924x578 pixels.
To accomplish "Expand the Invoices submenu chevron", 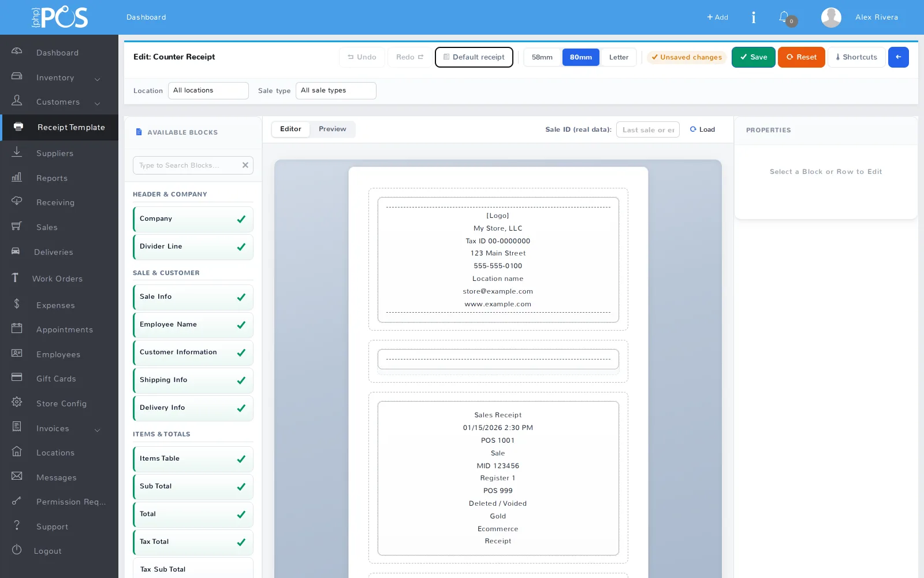I will (98, 429).
